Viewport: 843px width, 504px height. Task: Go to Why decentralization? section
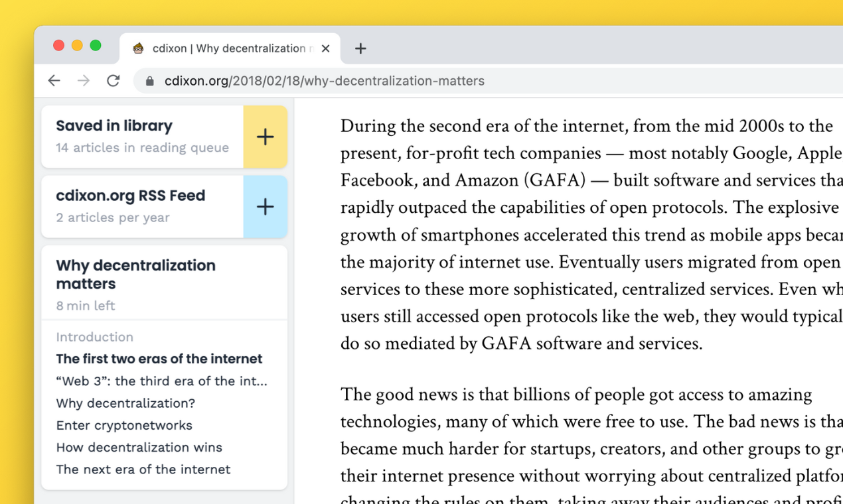click(125, 403)
